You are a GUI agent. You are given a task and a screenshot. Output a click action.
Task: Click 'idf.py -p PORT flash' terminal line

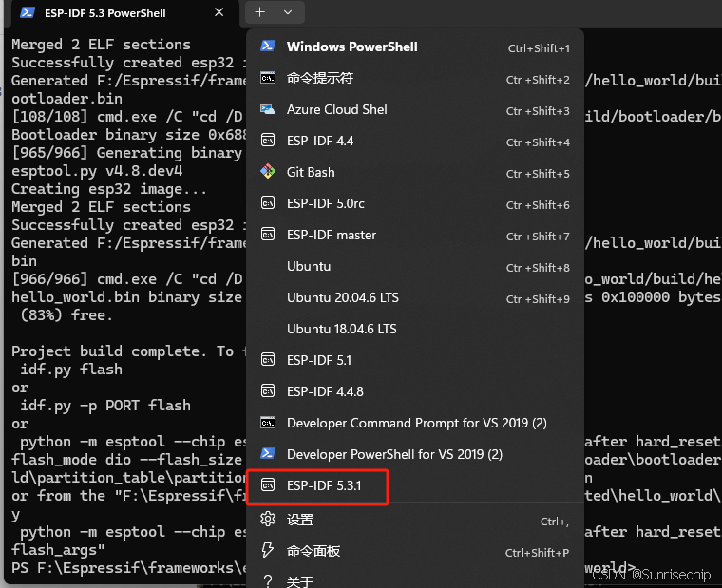click(105, 406)
